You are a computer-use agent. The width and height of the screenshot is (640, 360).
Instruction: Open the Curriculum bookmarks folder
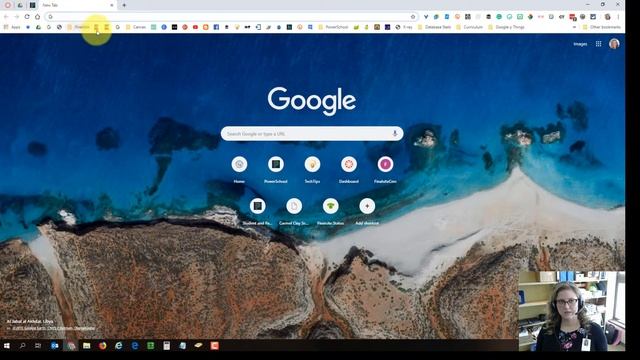pyautogui.click(x=470, y=27)
